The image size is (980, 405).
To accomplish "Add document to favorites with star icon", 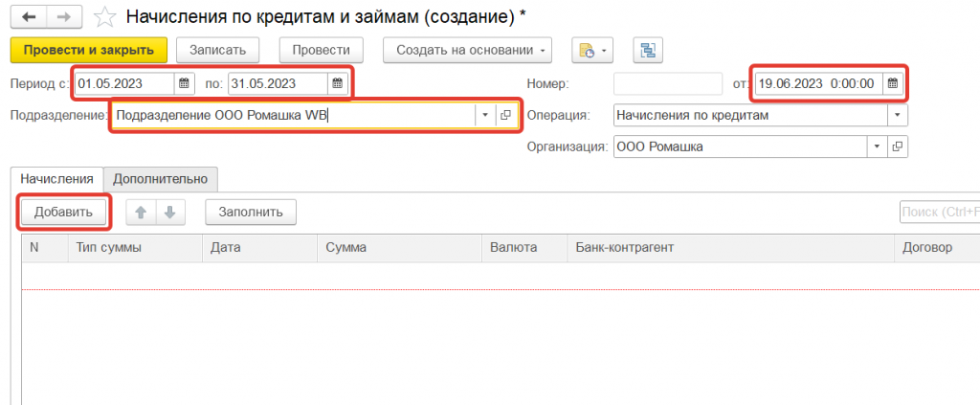I will coord(106,17).
